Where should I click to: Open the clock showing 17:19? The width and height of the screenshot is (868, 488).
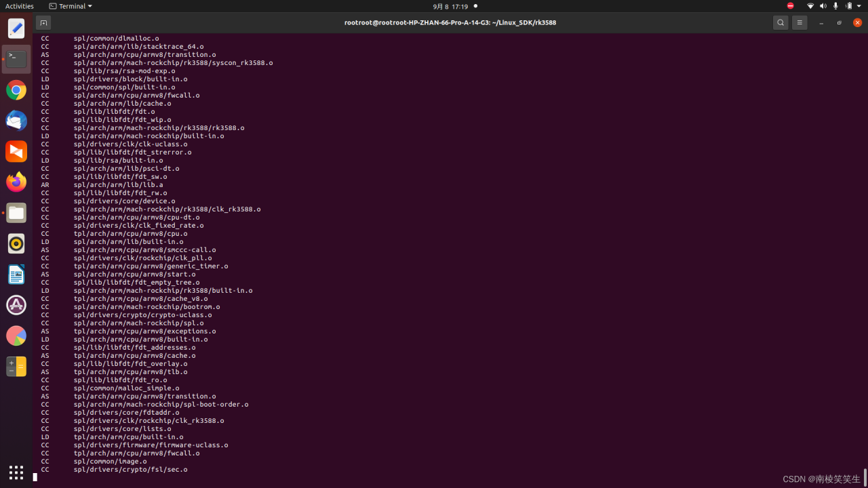tap(451, 6)
